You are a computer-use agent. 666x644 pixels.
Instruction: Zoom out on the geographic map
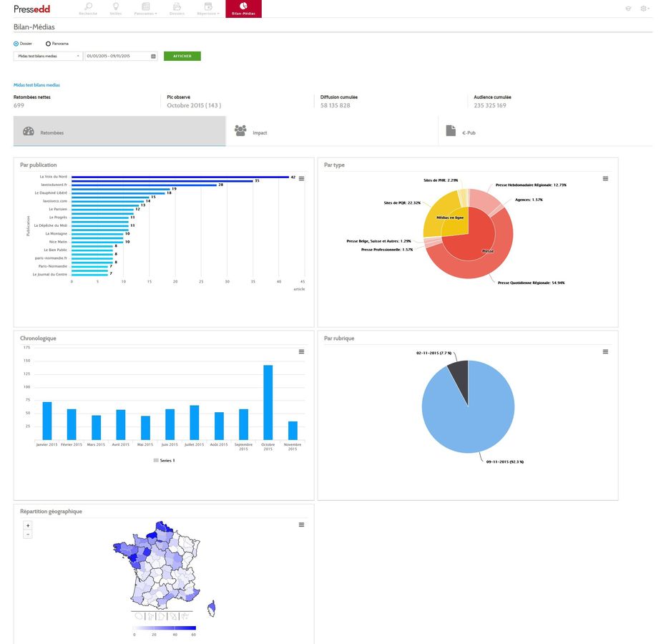(x=28, y=535)
